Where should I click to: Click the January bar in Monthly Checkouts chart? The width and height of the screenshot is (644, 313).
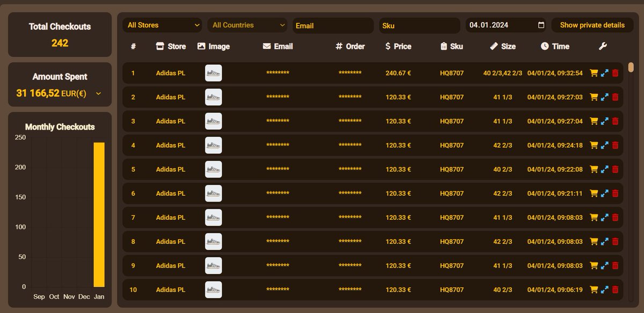tap(99, 213)
